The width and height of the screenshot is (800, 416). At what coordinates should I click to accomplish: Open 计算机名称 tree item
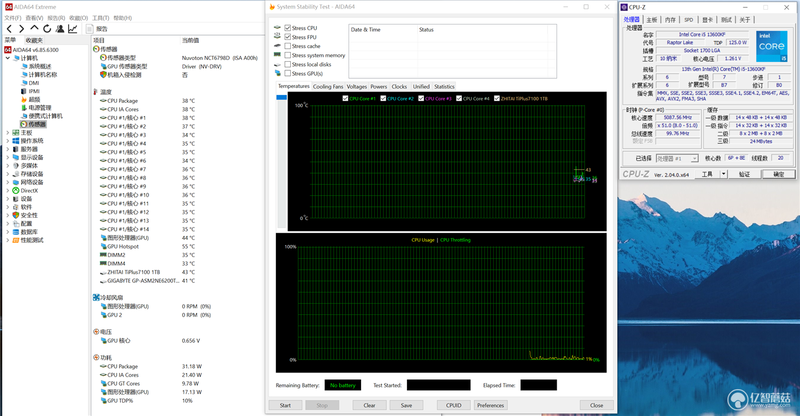39,75
